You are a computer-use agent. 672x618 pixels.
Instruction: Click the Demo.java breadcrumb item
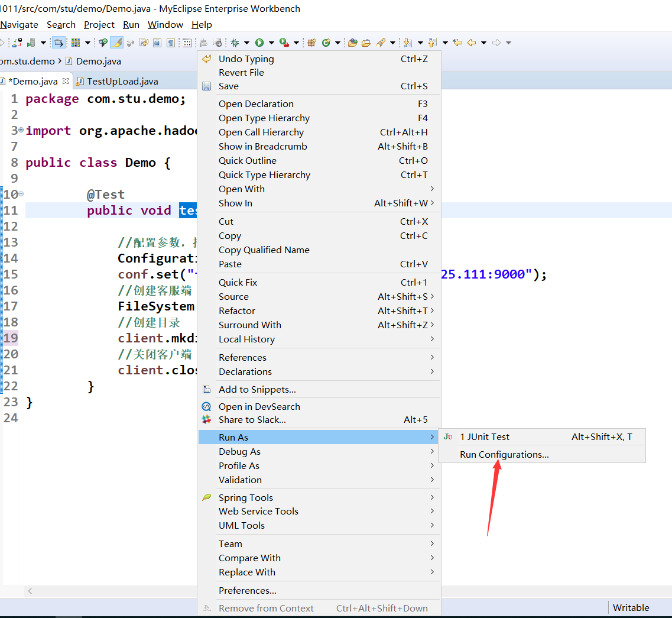pyautogui.click(x=94, y=62)
